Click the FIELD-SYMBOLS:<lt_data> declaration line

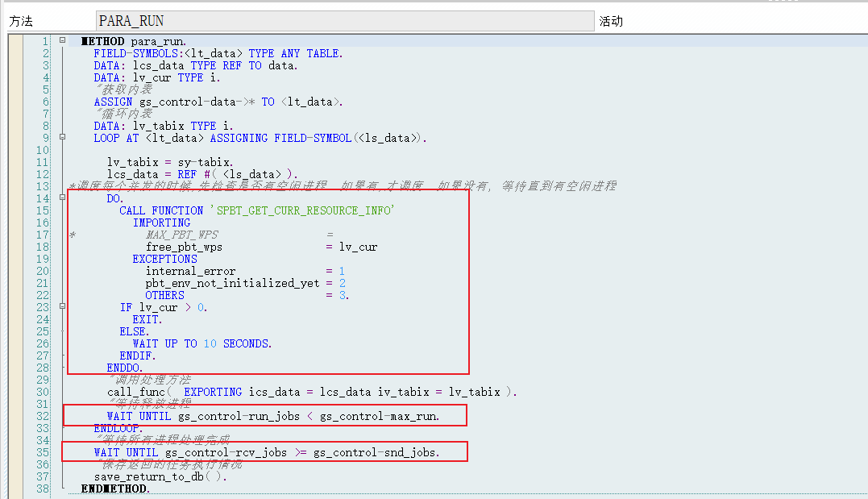tap(218, 54)
